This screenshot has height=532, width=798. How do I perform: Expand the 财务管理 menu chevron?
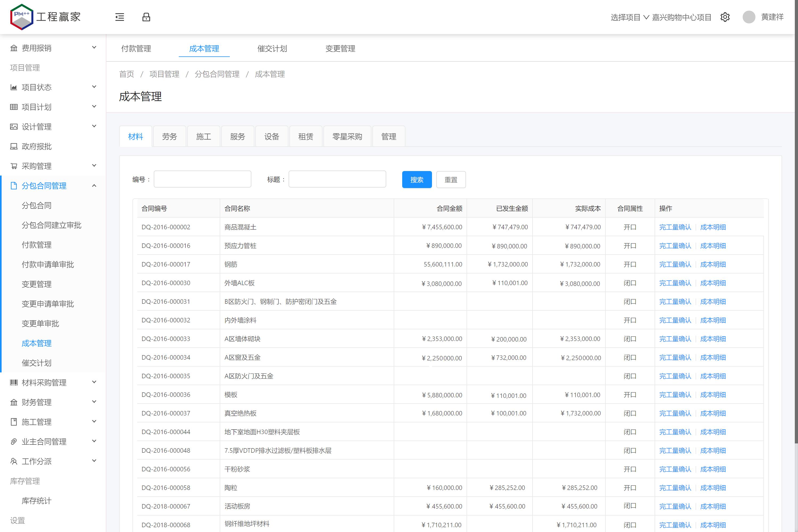click(x=94, y=402)
